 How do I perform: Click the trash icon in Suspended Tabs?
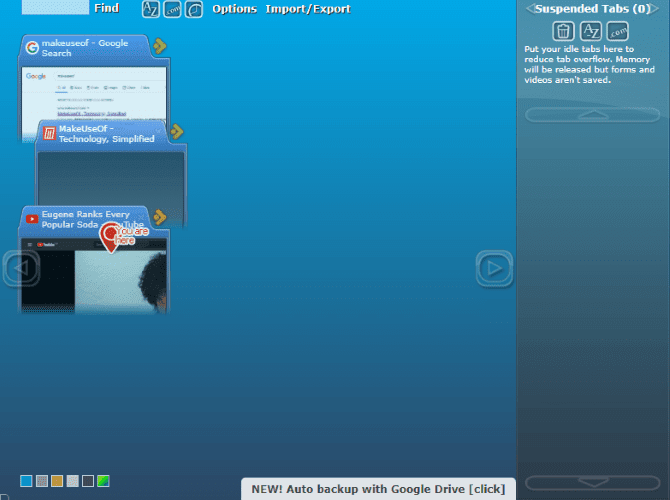pos(564,31)
